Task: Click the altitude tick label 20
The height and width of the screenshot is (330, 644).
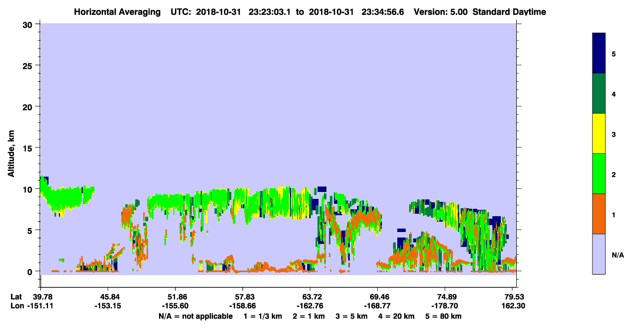Action: tap(29, 106)
